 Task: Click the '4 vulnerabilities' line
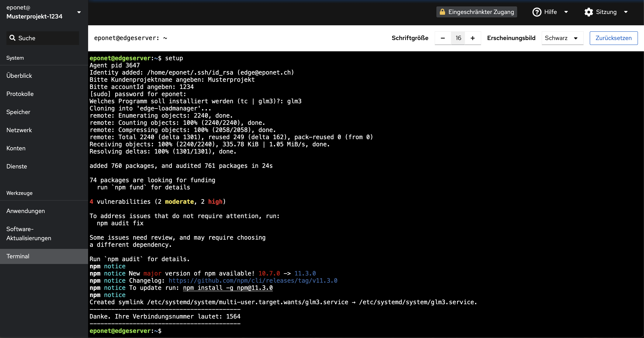click(x=158, y=202)
